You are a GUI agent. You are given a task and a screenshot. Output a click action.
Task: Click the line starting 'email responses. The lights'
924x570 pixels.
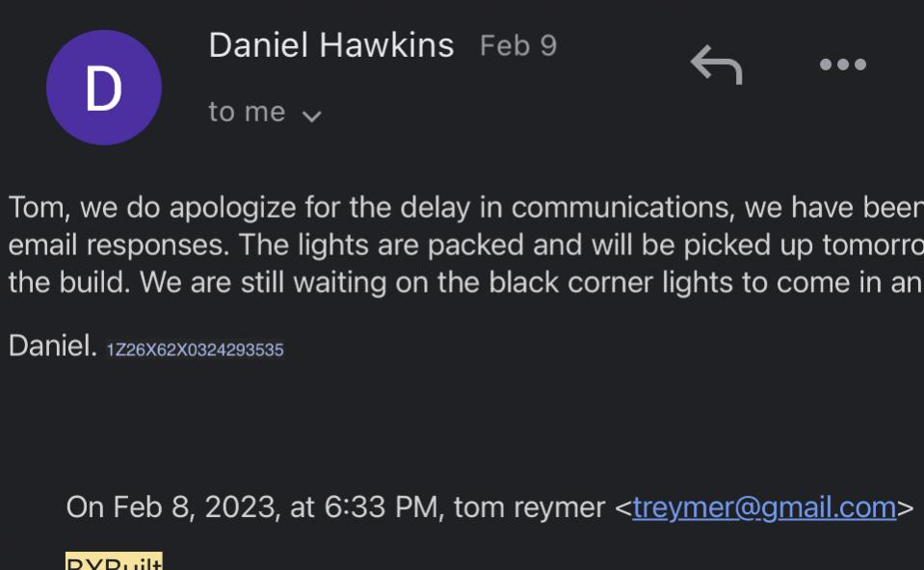465,245
